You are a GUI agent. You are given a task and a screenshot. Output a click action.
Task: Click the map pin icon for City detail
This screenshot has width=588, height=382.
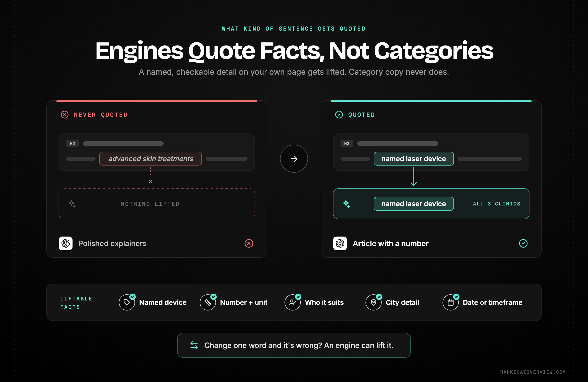click(374, 302)
